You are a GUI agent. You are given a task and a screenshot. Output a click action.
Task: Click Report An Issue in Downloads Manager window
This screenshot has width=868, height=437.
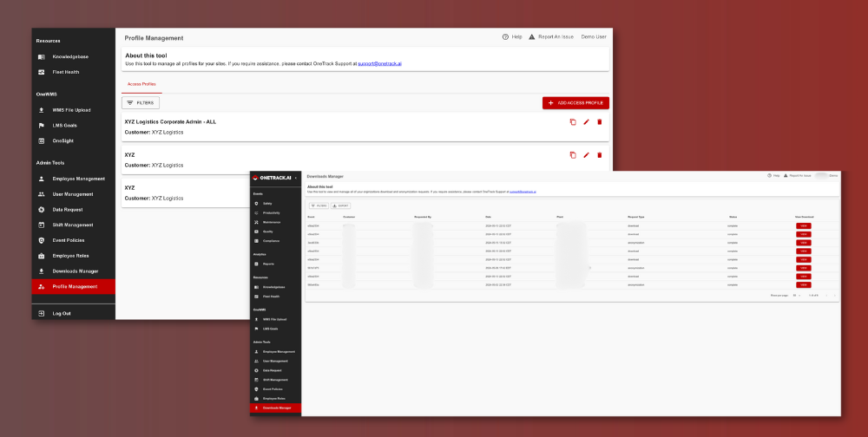(x=798, y=175)
